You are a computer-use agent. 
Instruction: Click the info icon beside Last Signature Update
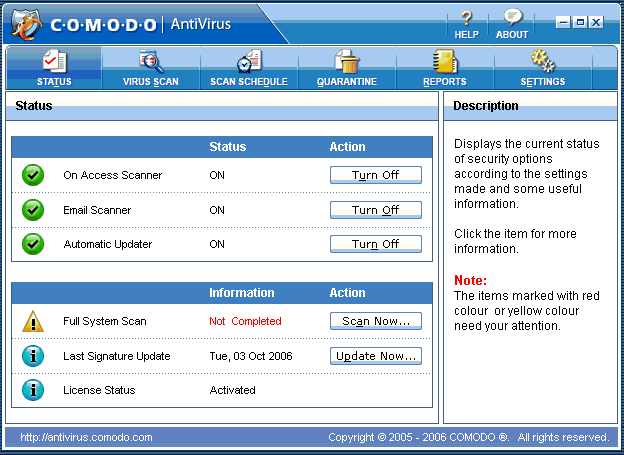tap(33, 356)
